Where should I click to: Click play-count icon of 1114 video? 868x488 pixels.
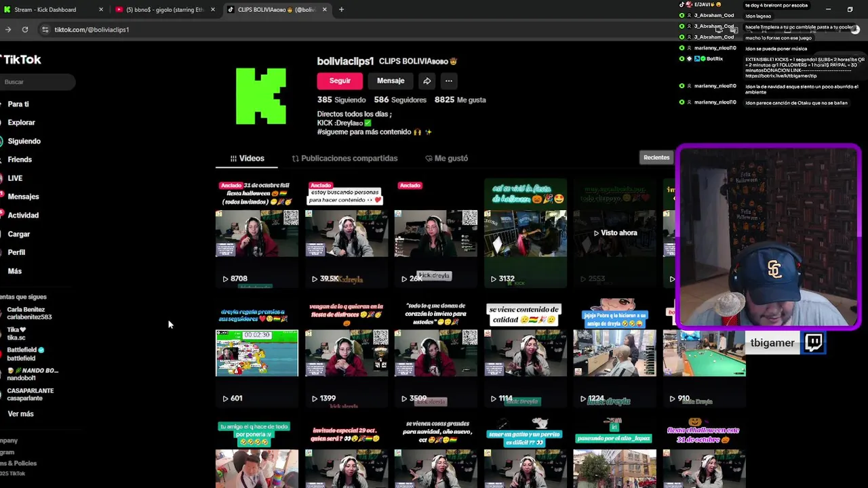coord(494,399)
